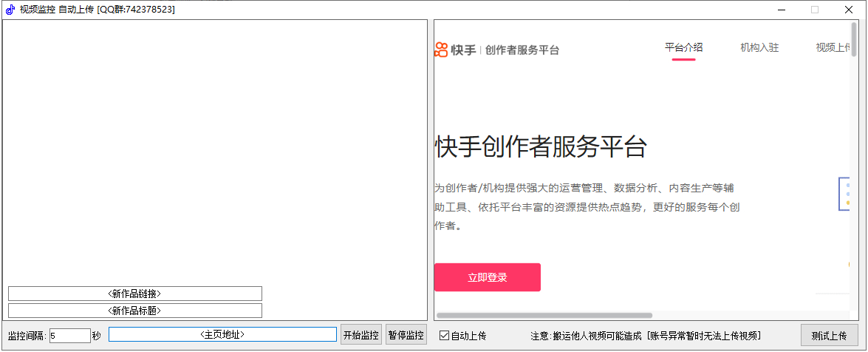Start monitoring with 开始监控 button
Screen dimensions: 868x352
[x=361, y=335]
